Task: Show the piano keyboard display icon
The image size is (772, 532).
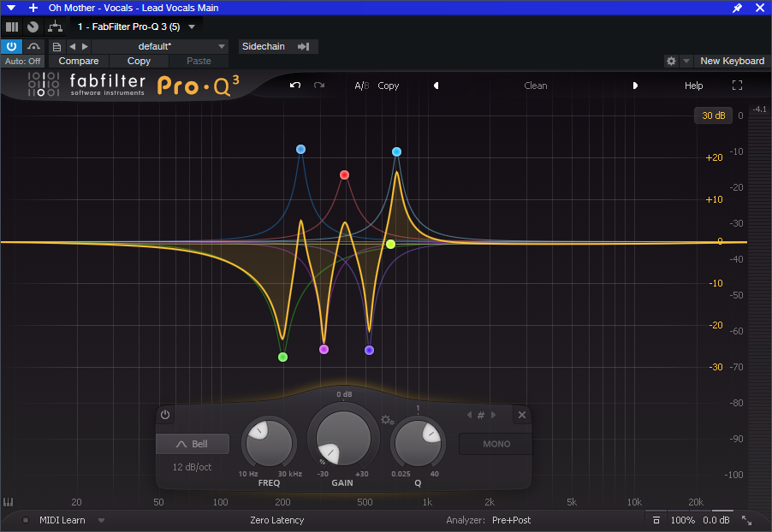Action: pyautogui.click(x=9, y=502)
